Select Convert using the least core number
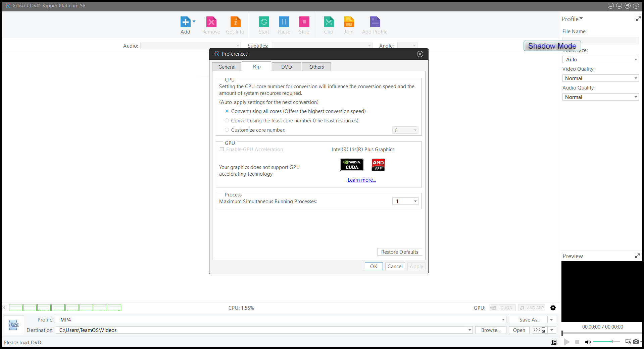 (x=227, y=121)
